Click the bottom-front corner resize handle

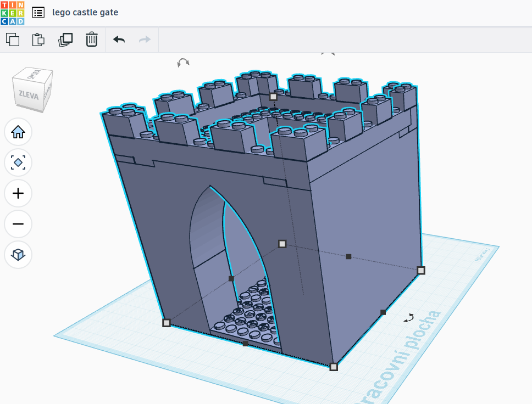(334, 367)
